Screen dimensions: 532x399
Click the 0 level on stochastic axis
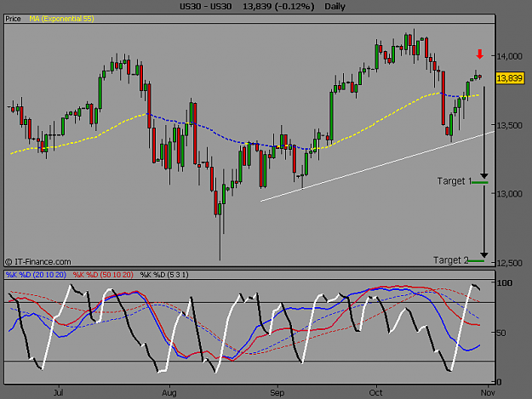coord(499,382)
